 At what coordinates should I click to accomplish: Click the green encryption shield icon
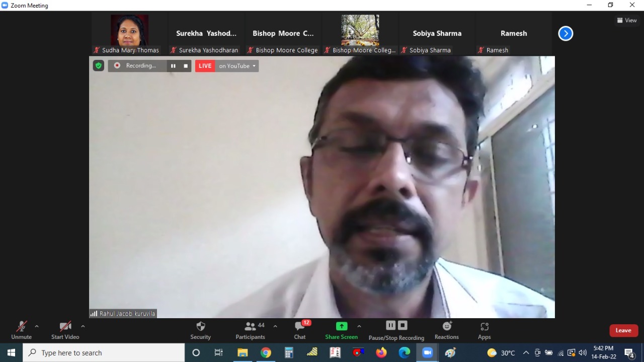[99, 65]
